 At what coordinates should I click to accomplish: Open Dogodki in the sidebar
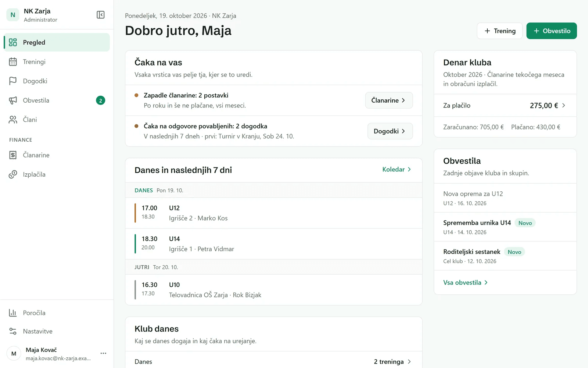57,81
